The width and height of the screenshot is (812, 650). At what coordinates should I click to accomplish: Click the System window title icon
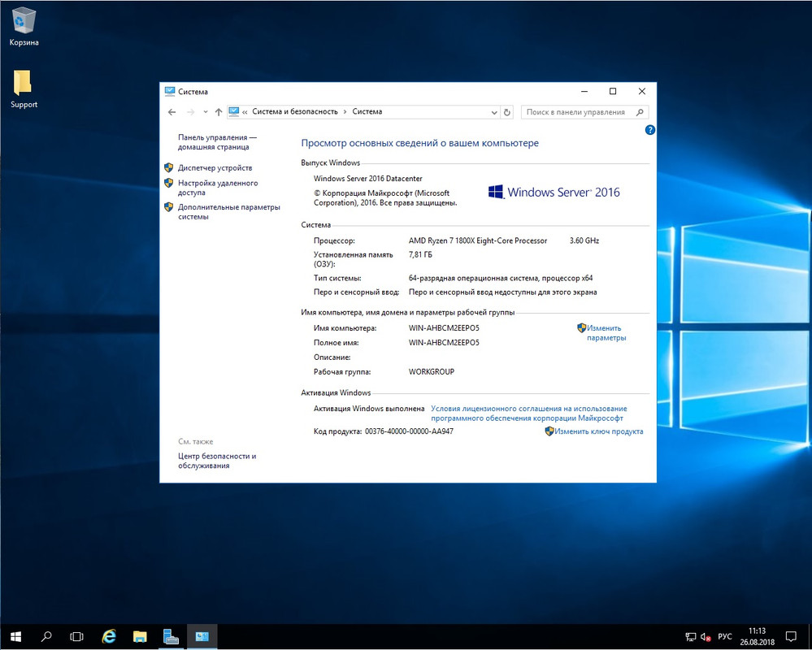coord(170,92)
